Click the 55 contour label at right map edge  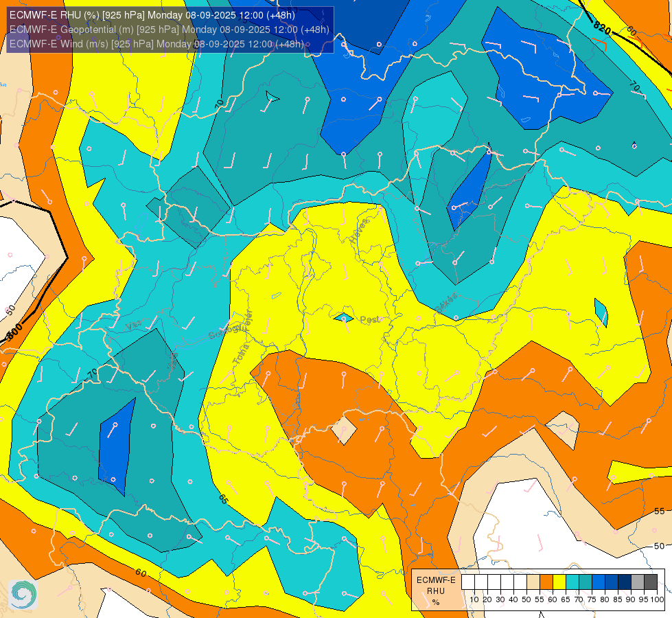click(660, 511)
